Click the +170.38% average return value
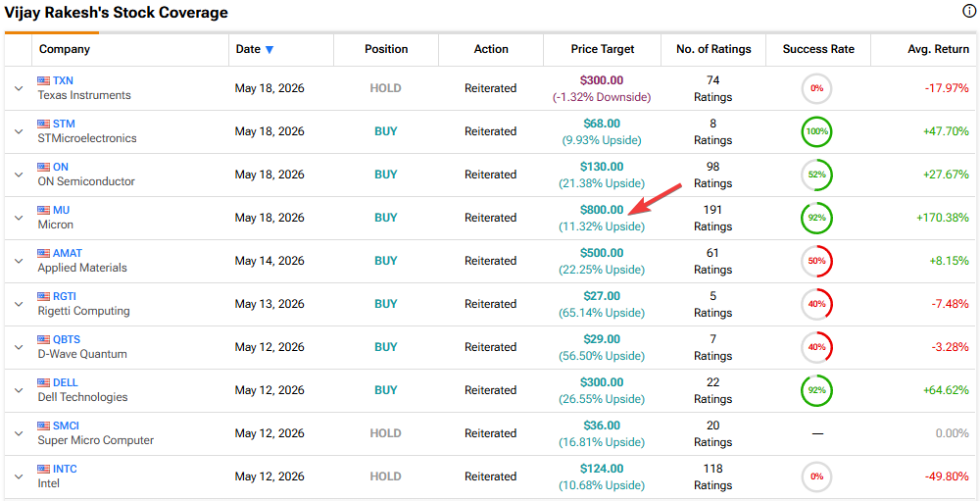980x501 pixels. point(943,218)
